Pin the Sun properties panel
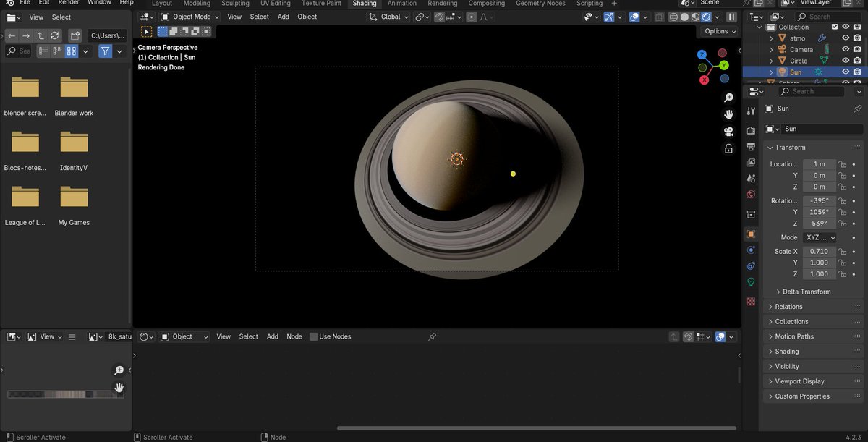 [x=857, y=109]
